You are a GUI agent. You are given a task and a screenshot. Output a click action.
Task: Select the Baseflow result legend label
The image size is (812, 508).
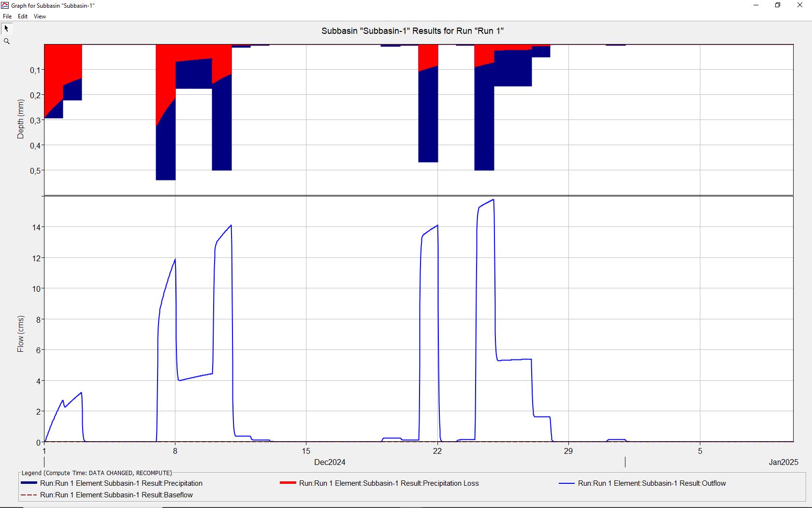point(116,495)
